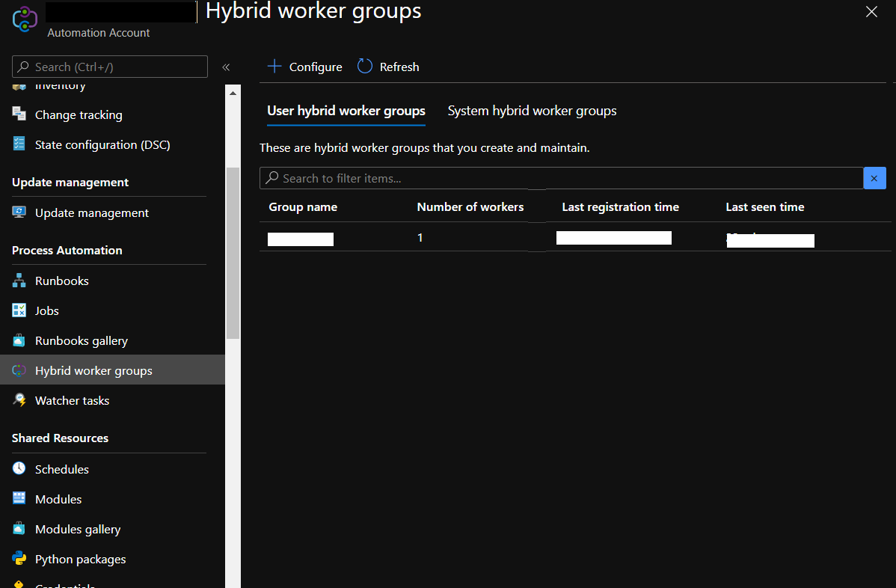Click the Automation Account logo icon
The width and height of the screenshot is (896, 588).
click(25, 18)
